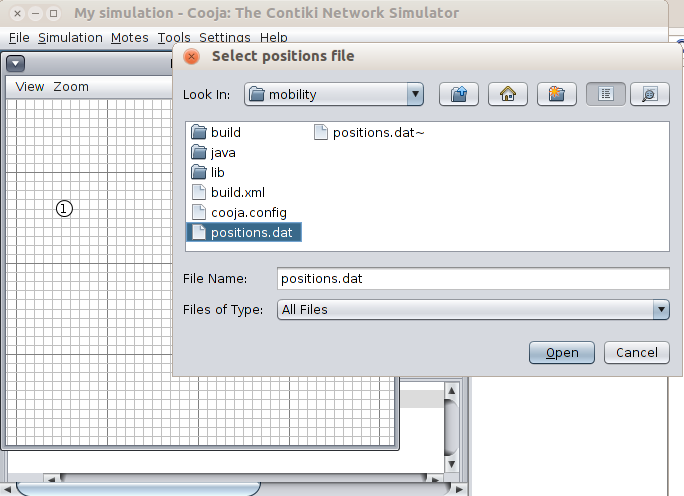684x496 pixels.
Task: Go to Home directory icon
Action: pos(508,94)
